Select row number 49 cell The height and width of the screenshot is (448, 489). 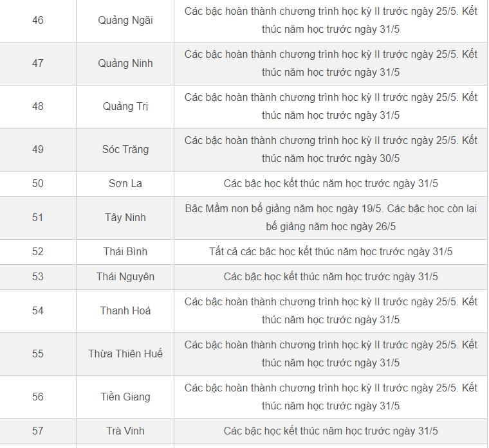[x=38, y=150]
